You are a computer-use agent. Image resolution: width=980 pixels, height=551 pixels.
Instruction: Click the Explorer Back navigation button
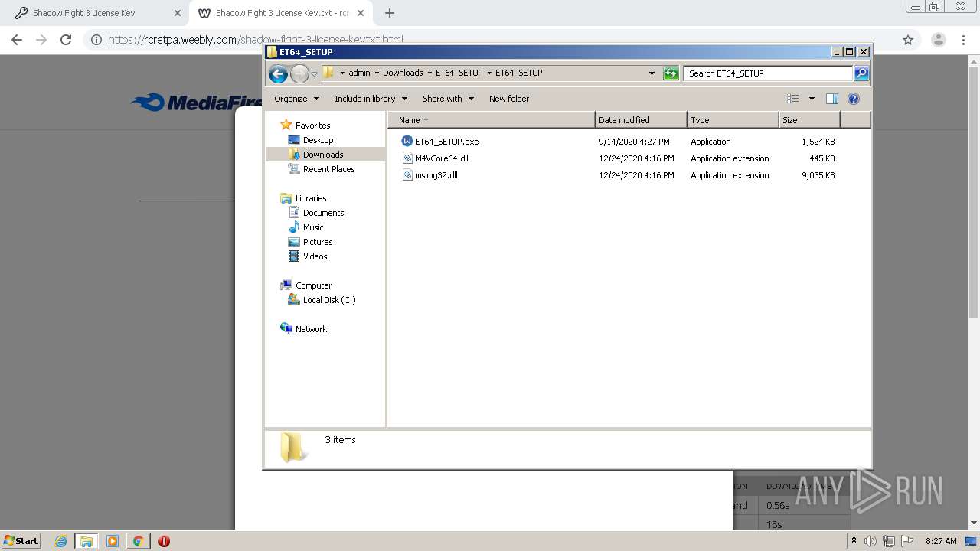click(x=278, y=73)
